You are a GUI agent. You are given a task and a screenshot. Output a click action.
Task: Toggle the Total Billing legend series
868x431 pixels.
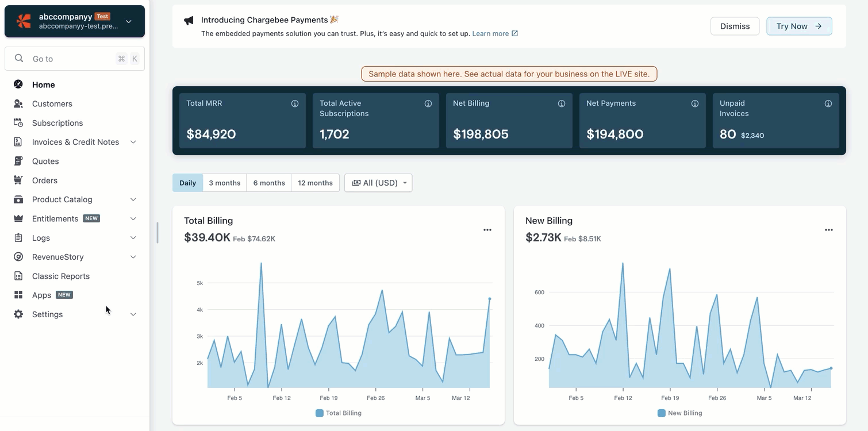[x=339, y=413]
